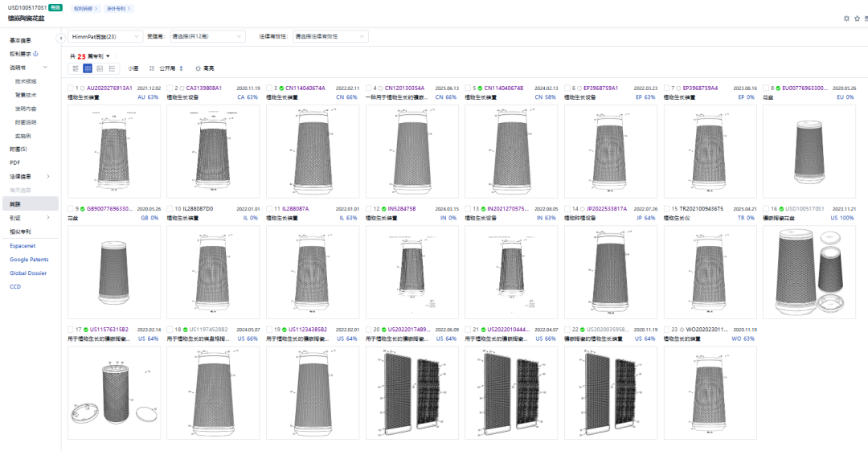Click grey status circle of CA3139808A1
Image resolution: width=868 pixels, height=451 pixels.
[x=182, y=88]
